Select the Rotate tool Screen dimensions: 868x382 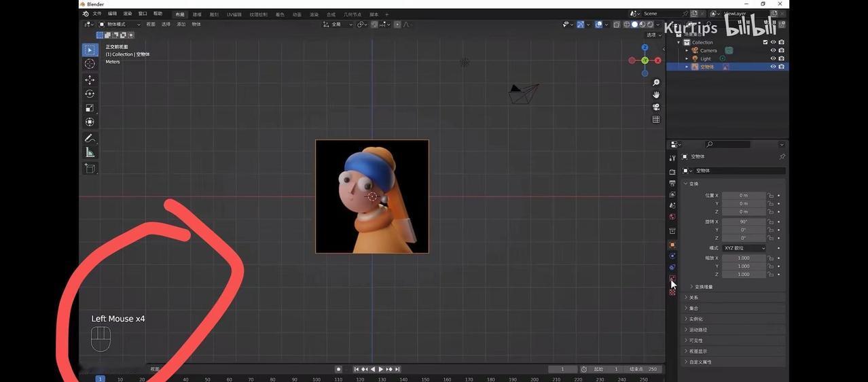click(x=90, y=94)
